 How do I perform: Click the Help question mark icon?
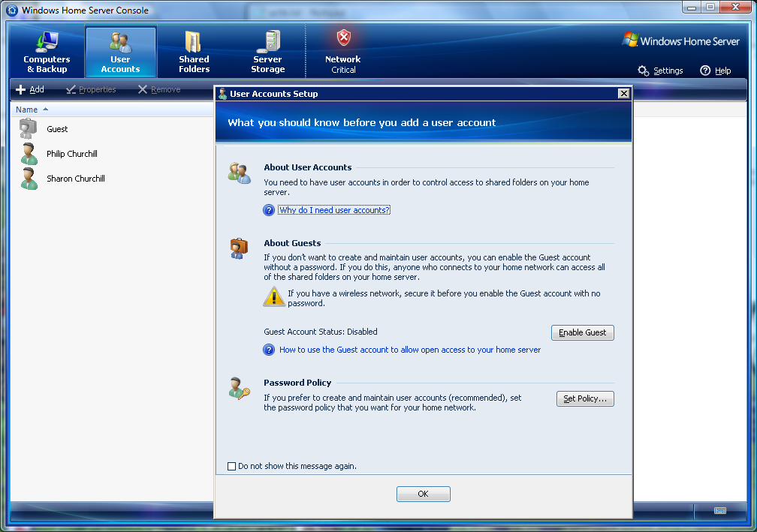[705, 71]
